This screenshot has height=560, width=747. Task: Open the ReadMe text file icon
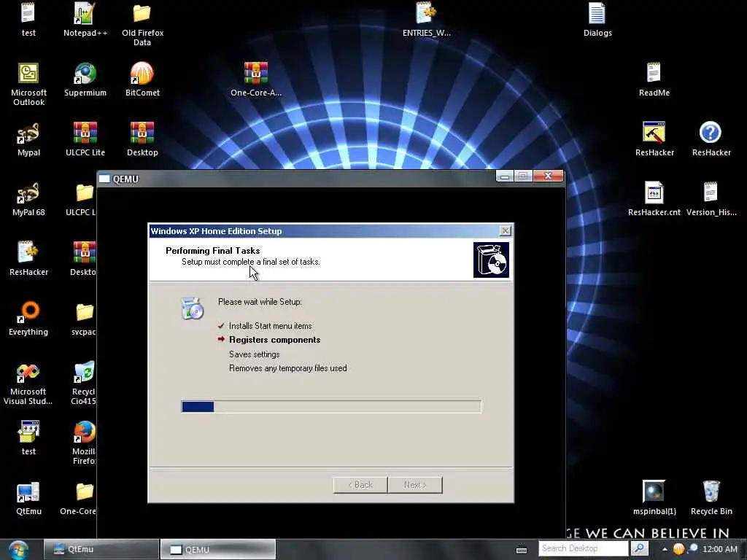(x=654, y=79)
